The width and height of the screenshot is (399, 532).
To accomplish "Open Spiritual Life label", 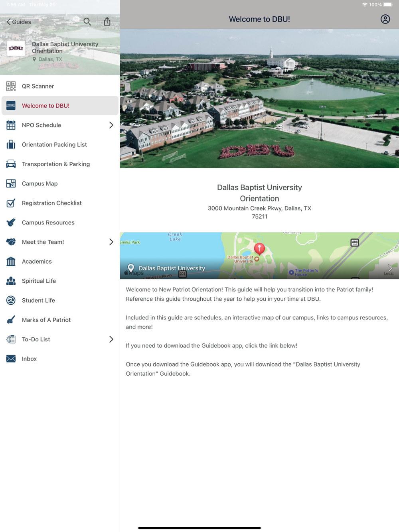I will [x=39, y=281].
